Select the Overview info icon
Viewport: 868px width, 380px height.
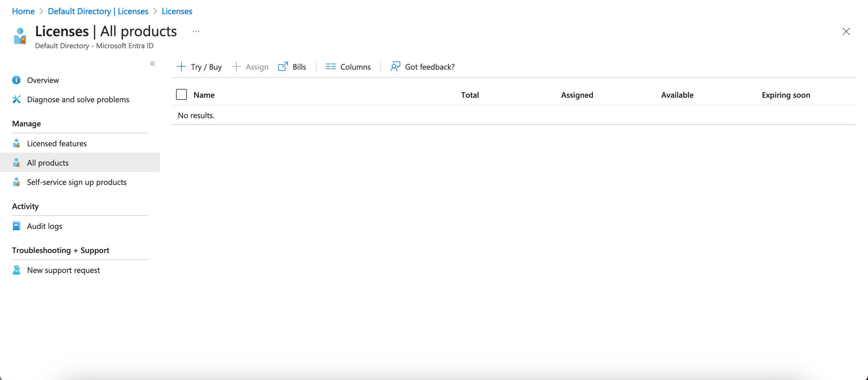pos(16,80)
